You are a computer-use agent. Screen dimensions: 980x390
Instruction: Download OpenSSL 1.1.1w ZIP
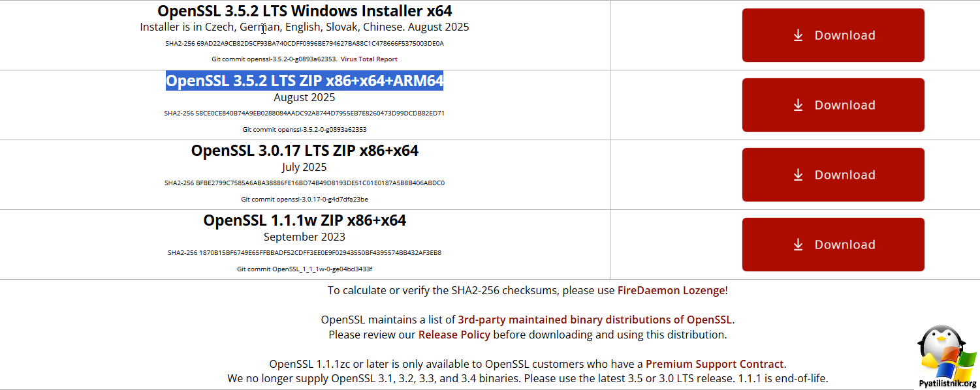click(833, 245)
